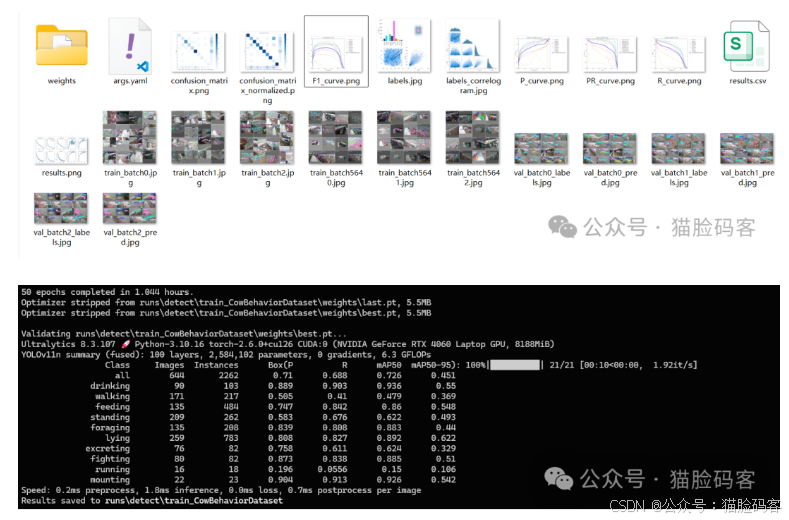Click the 'Class' column header in terminal
Viewport: 789px width, 520px height.
pos(117,365)
